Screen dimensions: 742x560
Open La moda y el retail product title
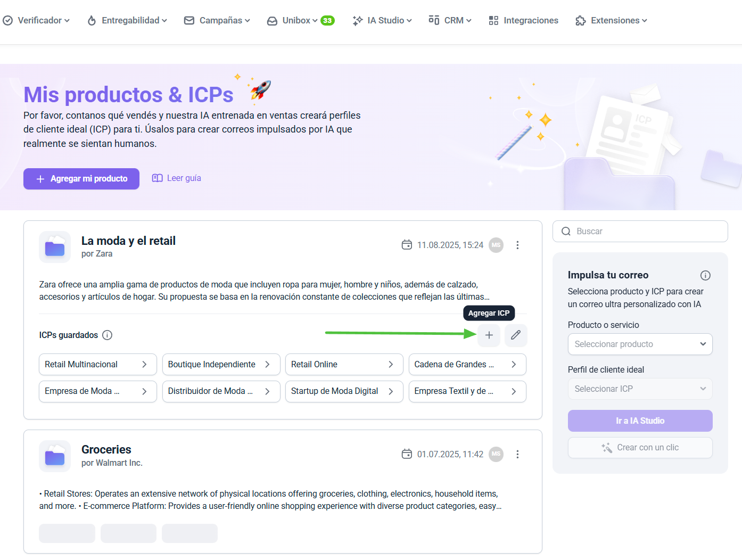click(128, 241)
